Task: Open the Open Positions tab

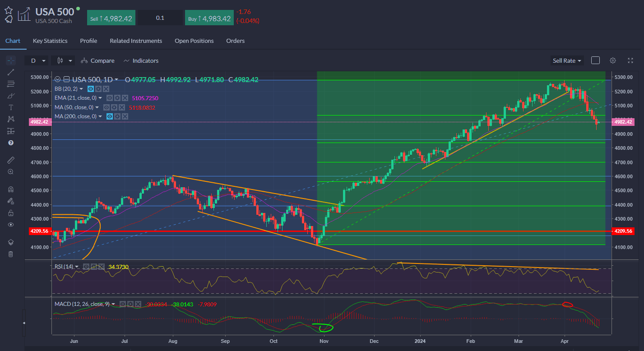Action: (x=194, y=41)
